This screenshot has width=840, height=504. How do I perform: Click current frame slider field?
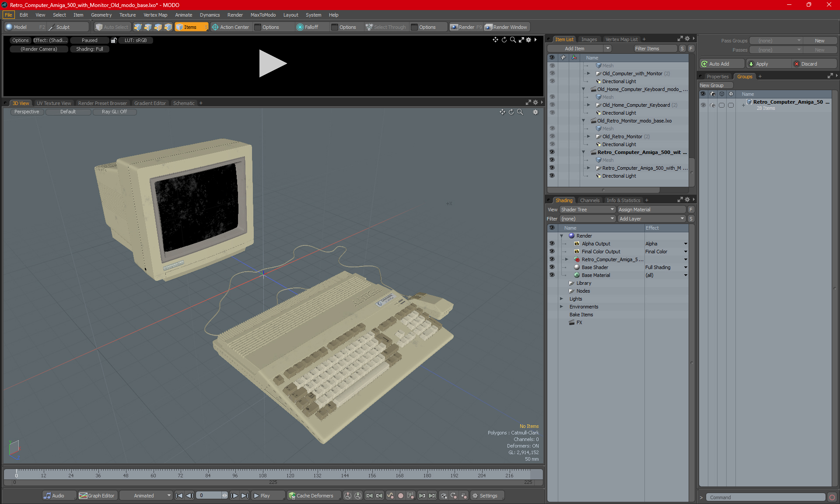[212, 496]
